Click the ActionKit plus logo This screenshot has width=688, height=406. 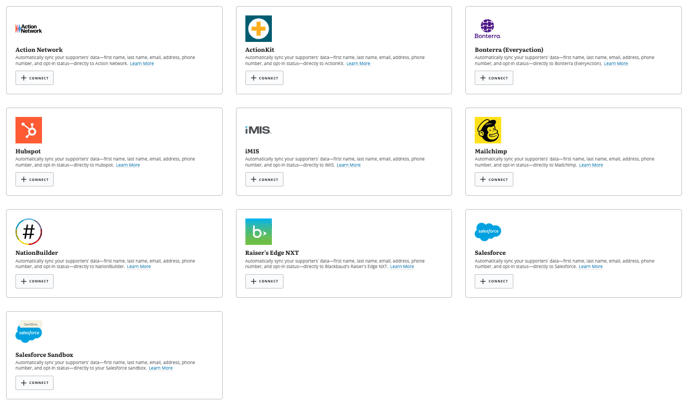click(x=258, y=29)
